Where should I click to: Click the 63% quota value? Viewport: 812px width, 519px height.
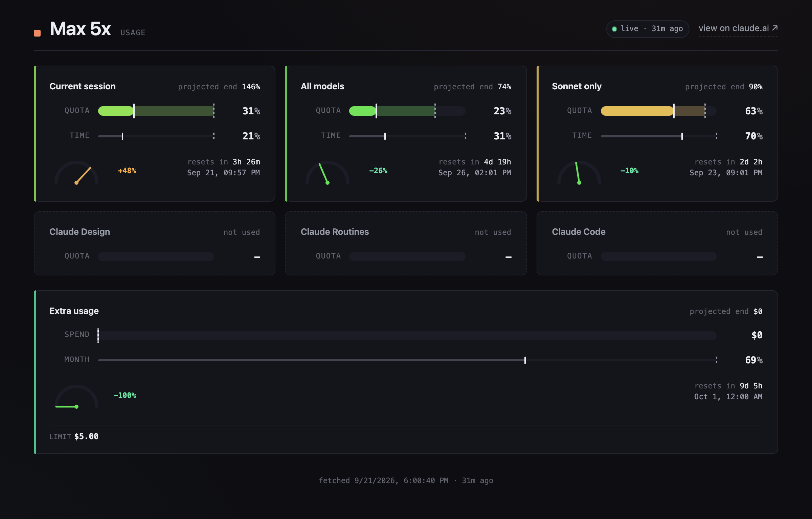point(754,111)
